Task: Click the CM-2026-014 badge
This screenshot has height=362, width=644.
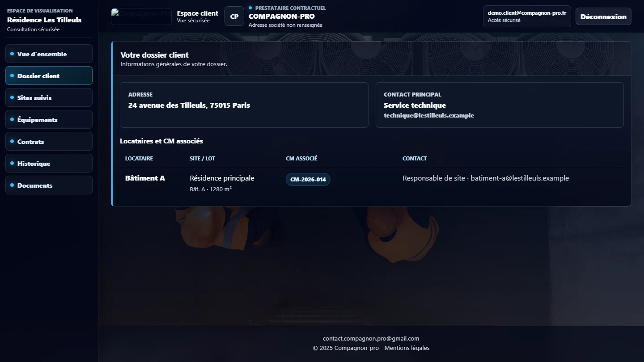Action: [308, 179]
